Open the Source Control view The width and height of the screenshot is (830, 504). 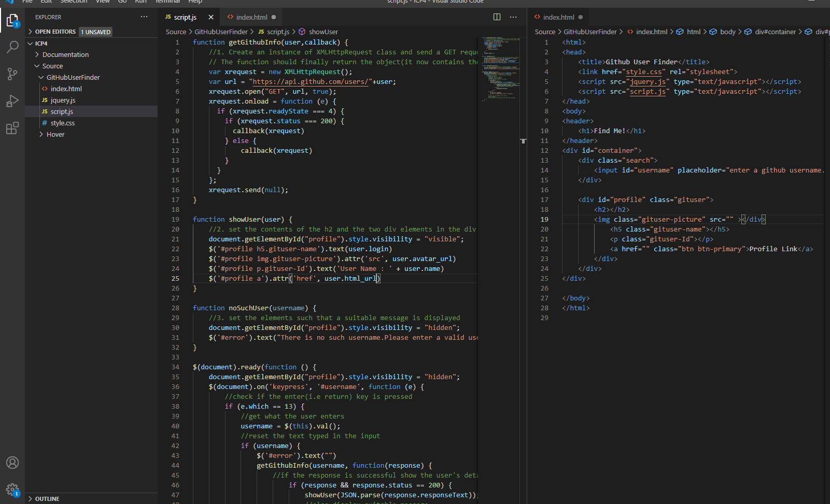[x=12, y=74]
